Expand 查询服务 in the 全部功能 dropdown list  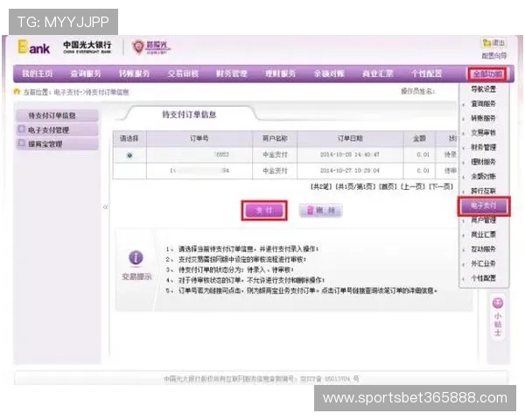tap(484, 104)
